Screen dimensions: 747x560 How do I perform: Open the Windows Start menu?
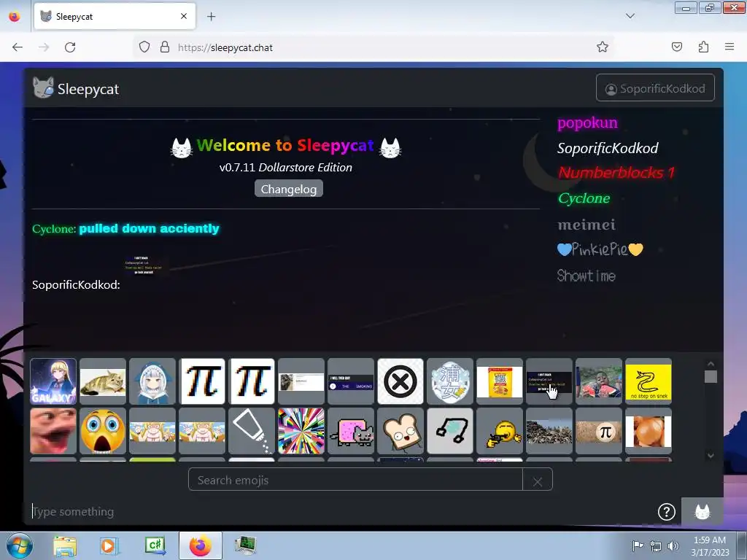[x=20, y=545]
